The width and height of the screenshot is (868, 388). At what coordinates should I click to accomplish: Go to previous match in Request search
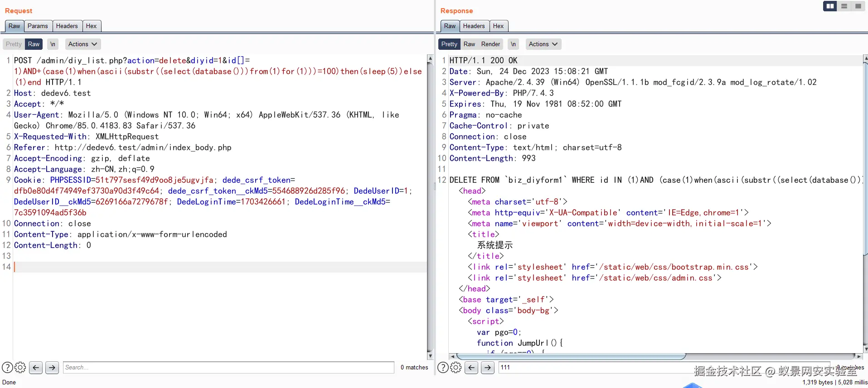[x=36, y=367]
